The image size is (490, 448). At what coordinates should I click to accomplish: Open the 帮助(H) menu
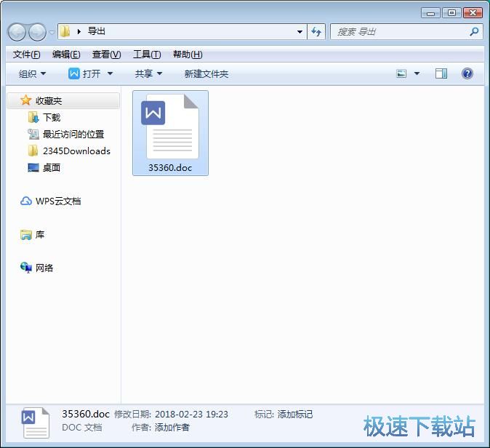coord(188,55)
